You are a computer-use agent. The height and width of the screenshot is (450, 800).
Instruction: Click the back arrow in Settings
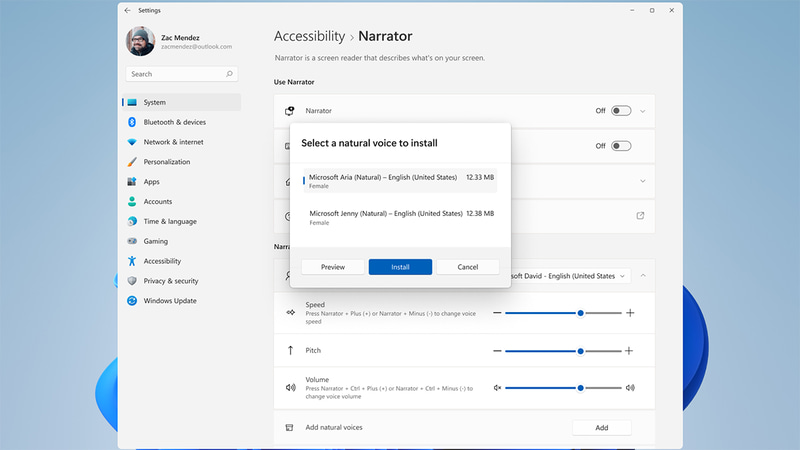[127, 10]
